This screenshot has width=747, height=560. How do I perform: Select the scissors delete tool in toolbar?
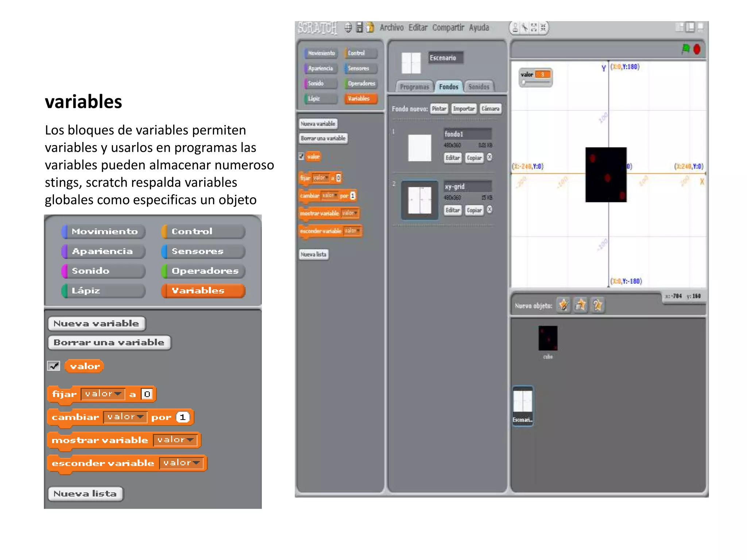[x=524, y=28]
